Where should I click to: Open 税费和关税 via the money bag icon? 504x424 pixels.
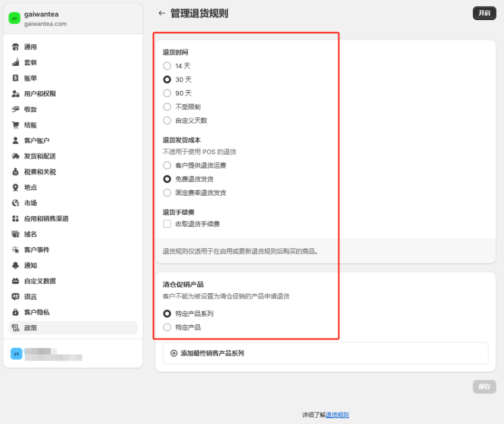tap(15, 171)
